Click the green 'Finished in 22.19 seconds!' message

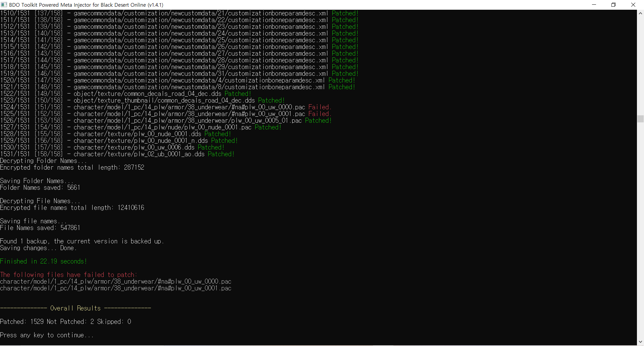click(43, 261)
